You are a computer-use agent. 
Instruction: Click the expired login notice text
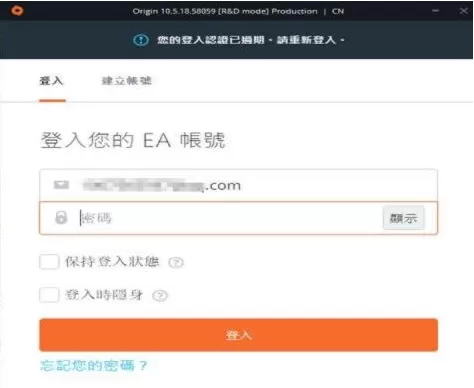251,40
